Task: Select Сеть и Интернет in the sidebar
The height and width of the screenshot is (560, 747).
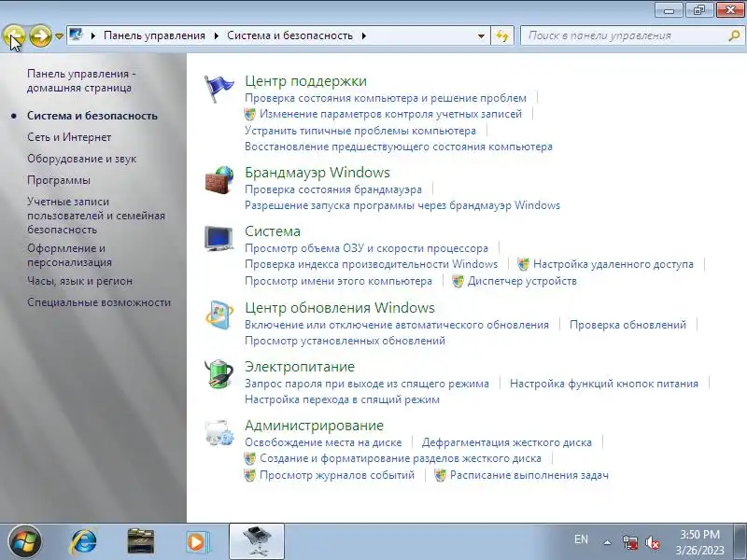Action: click(x=69, y=137)
